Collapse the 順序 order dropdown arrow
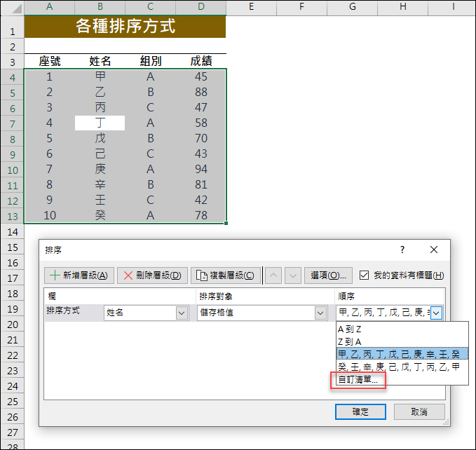Image resolution: width=476 pixels, height=450 pixels. click(436, 313)
